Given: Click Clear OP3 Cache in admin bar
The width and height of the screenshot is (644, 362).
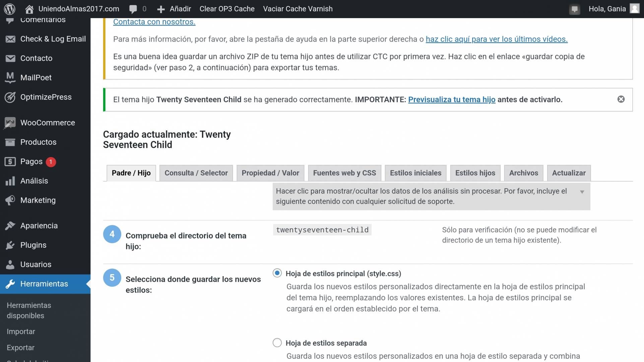Looking at the screenshot, I should tap(227, 9).
